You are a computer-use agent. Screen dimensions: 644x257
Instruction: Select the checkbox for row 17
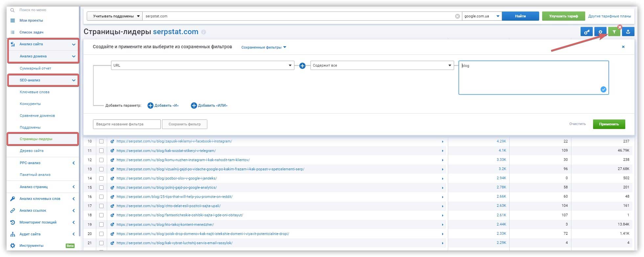pos(101,206)
